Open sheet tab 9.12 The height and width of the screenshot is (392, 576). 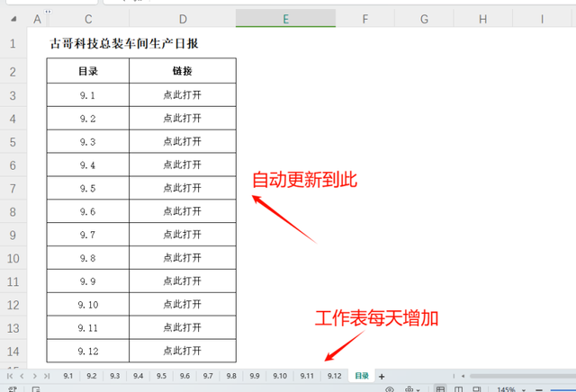pyautogui.click(x=334, y=376)
